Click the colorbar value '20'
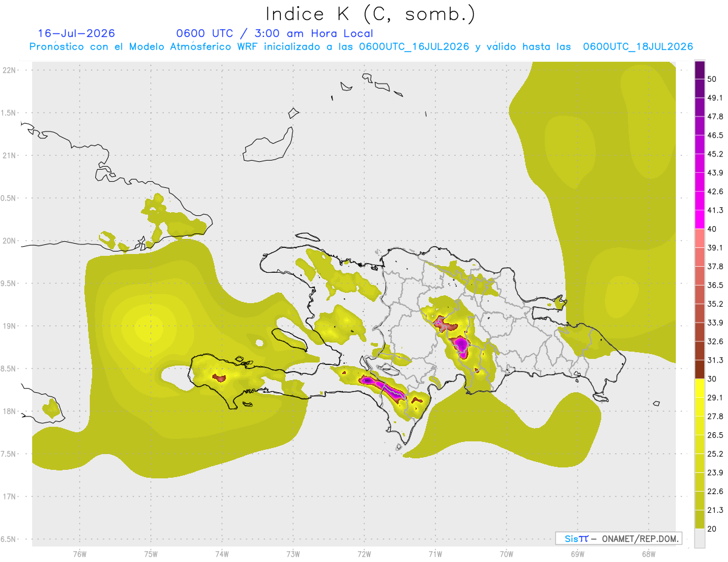The image size is (728, 562). [713, 529]
